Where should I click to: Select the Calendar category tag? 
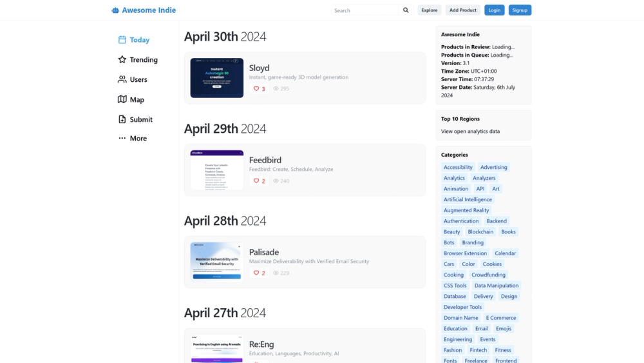[x=505, y=253]
